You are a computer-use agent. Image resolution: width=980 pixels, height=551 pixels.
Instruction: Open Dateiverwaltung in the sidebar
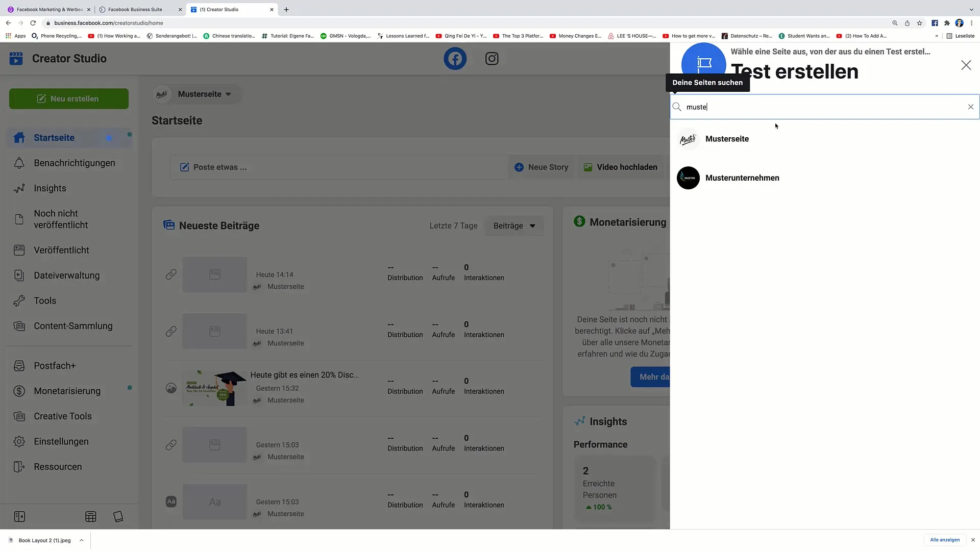(x=69, y=275)
